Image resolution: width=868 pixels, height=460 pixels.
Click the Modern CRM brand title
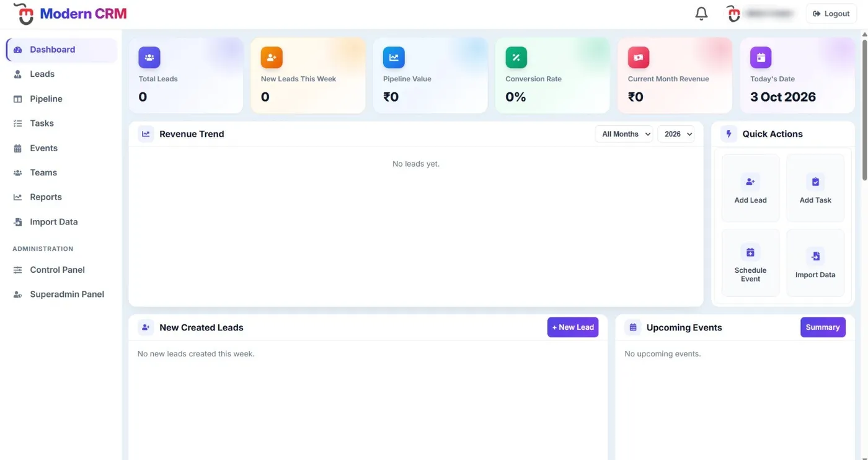[x=84, y=14]
